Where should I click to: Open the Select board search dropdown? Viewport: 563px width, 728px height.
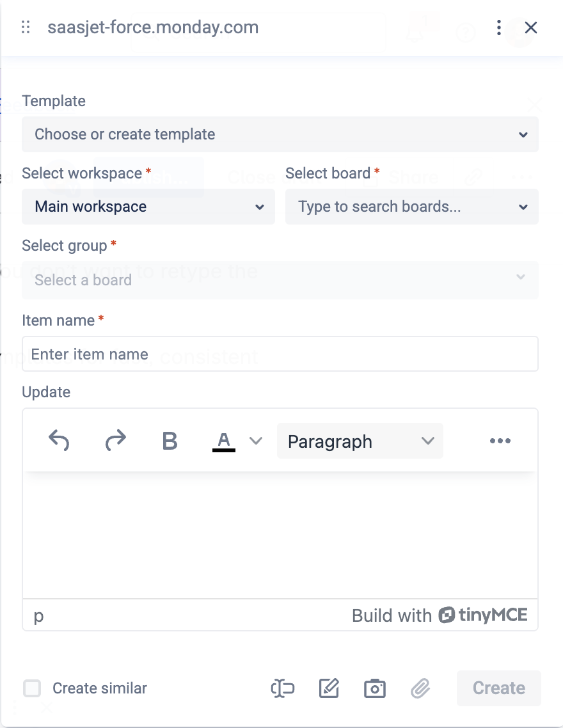[x=411, y=207]
